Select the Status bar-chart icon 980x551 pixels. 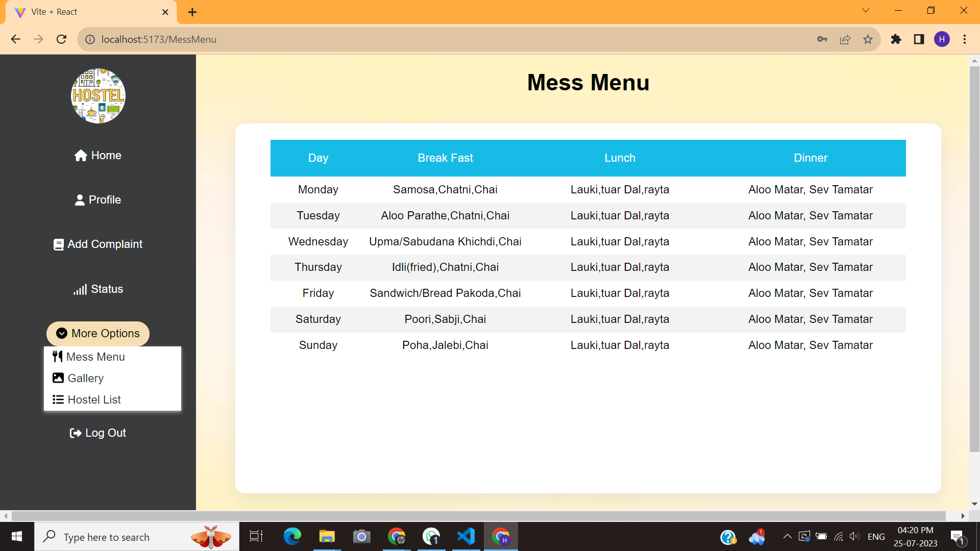point(80,289)
